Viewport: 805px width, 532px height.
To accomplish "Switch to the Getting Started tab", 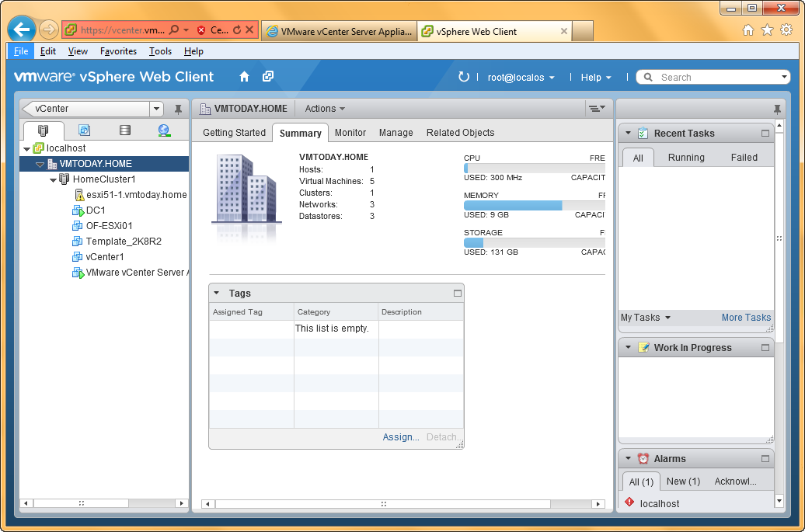I will tap(234, 132).
